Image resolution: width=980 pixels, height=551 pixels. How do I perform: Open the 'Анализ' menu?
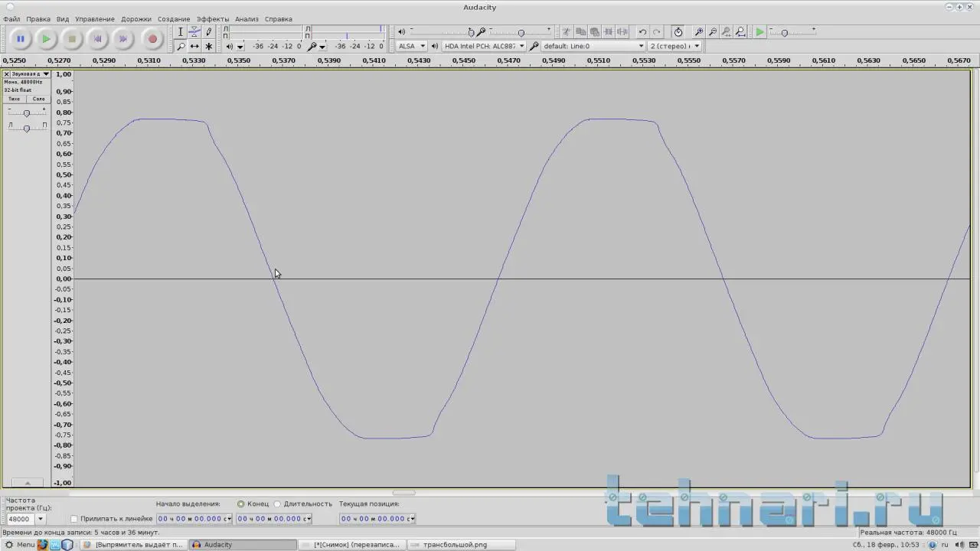coord(247,19)
